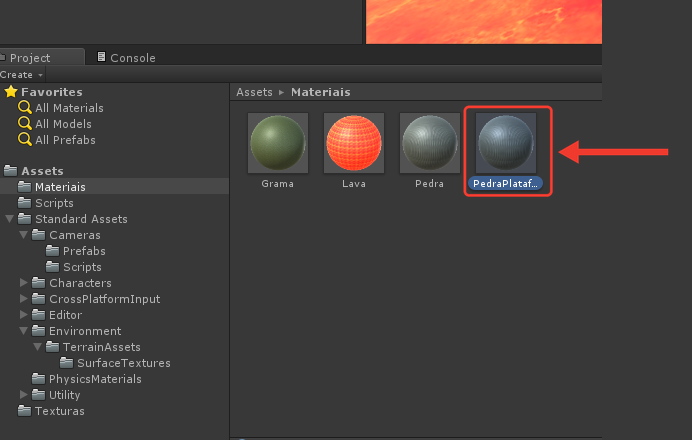
Task: Select the PedraPlataf... material sphere thumbnail
Action: 506,143
